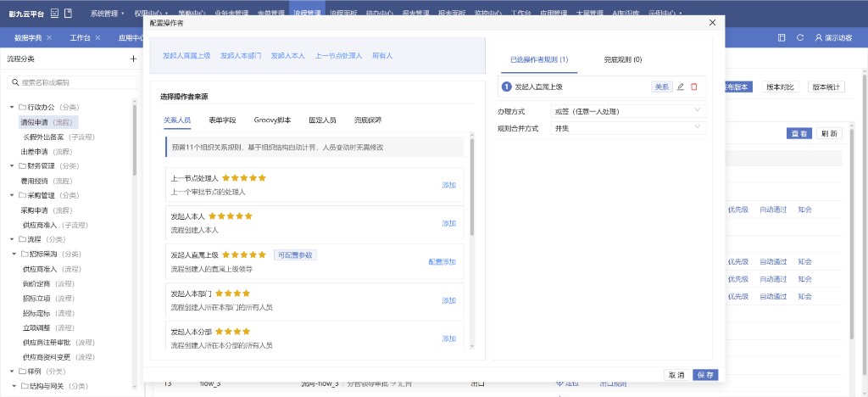Image resolution: width=868 pixels, height=397 pixels.
Task: Pick the 上一节点处理人 quick shortcut at top
Action: (x=339, y=56)
